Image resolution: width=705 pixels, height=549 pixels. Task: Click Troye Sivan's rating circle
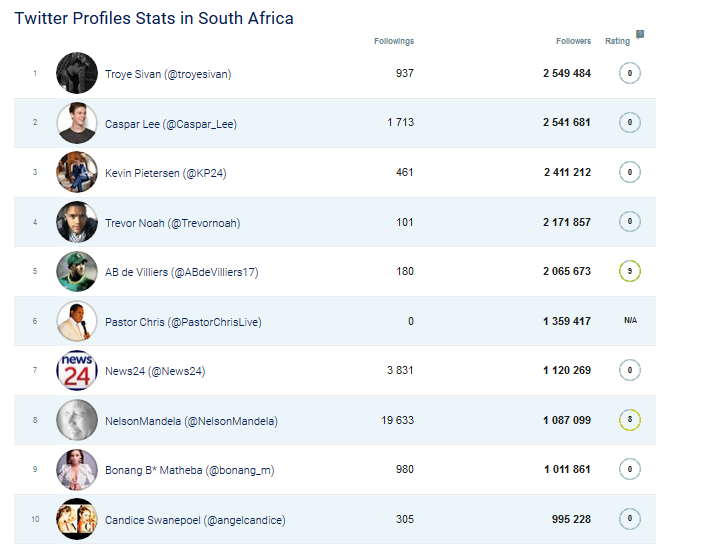point(629,73)
